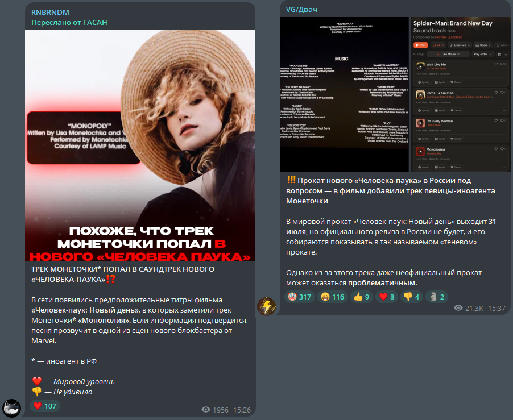Click the heart icon on Wolf Like Me row
This screenshot has height=420, width=513.
496,64
